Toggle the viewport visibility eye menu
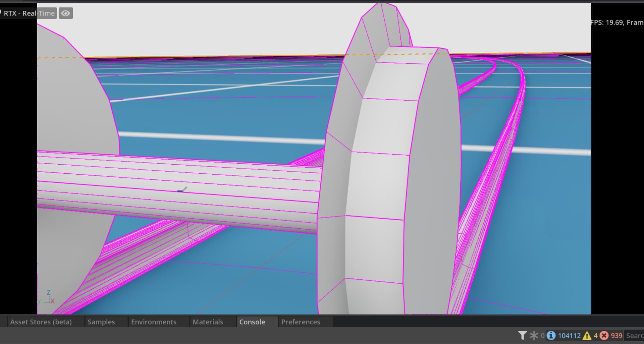The image size is (644, 344). click(x=66, y=13)
